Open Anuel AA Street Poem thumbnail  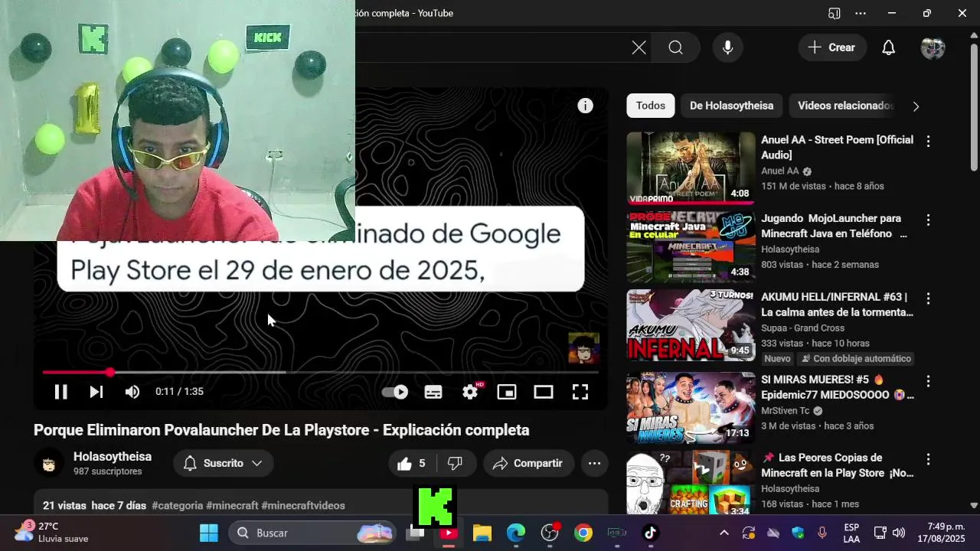[691, 168]
